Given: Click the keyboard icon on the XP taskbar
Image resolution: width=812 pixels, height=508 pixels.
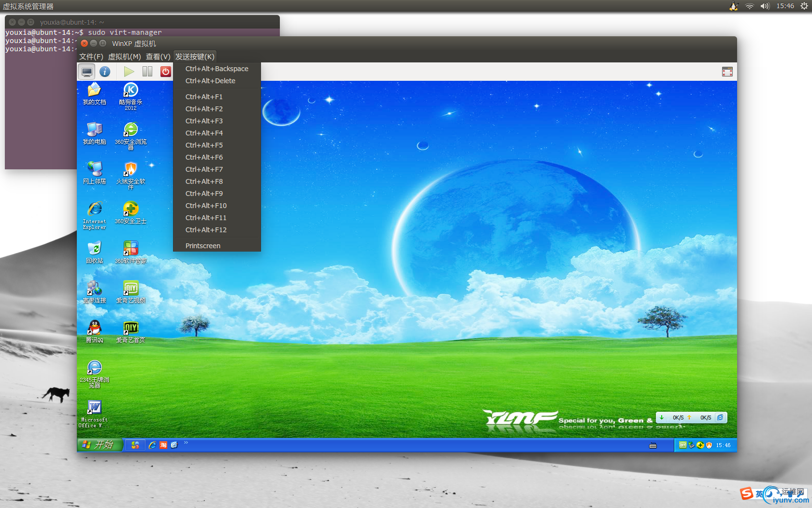Looking at the screenshot, I should (653, 446).
